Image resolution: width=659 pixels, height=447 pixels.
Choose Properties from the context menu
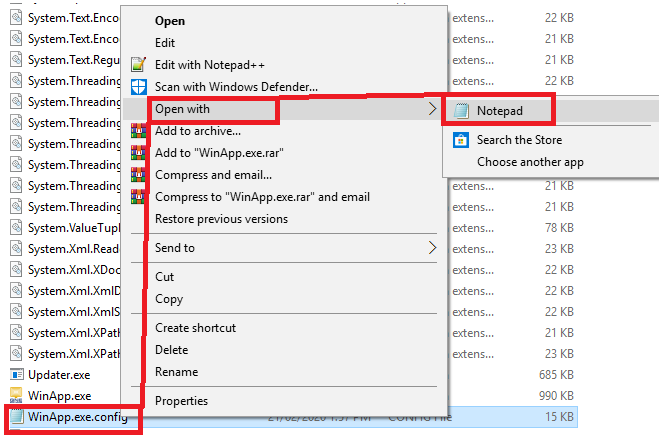click(x=181, y=401)
